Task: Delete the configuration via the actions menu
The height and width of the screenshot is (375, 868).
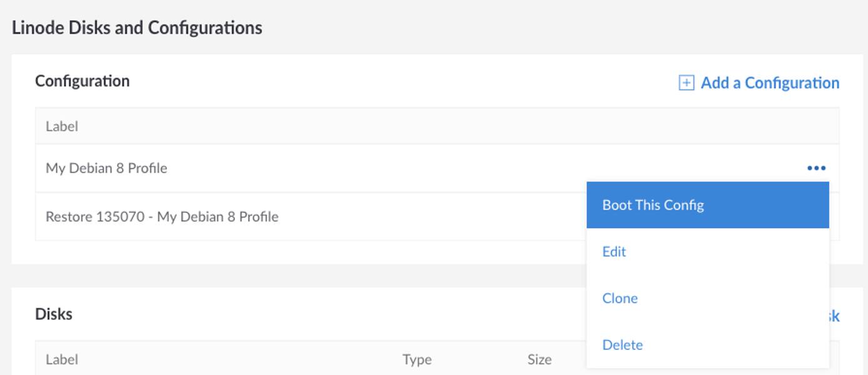Action: [622, 344]
